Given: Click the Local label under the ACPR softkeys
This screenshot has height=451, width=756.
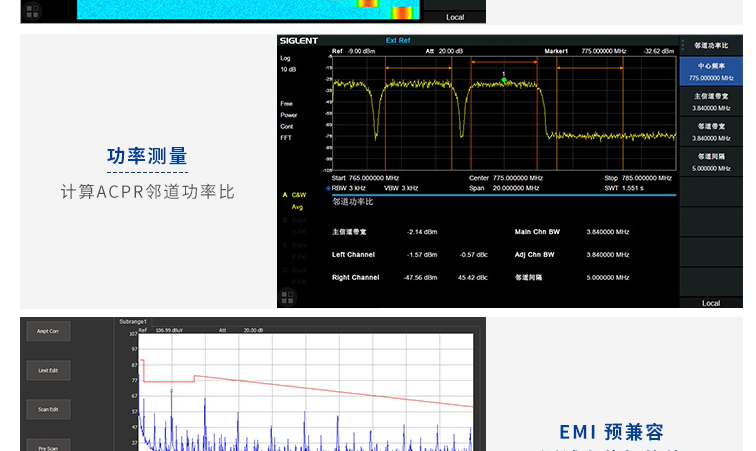Looking at the screenshot, I should tap(711, 302).
